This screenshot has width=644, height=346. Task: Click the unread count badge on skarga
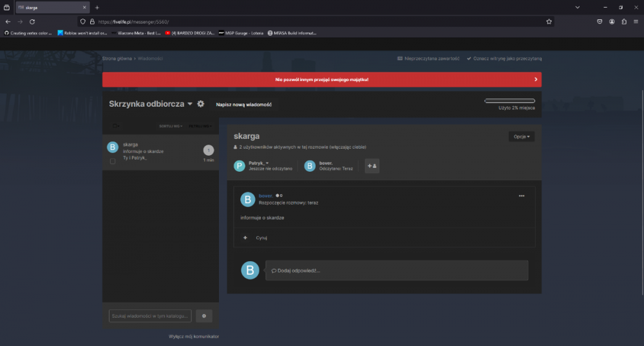pos(209,150)
